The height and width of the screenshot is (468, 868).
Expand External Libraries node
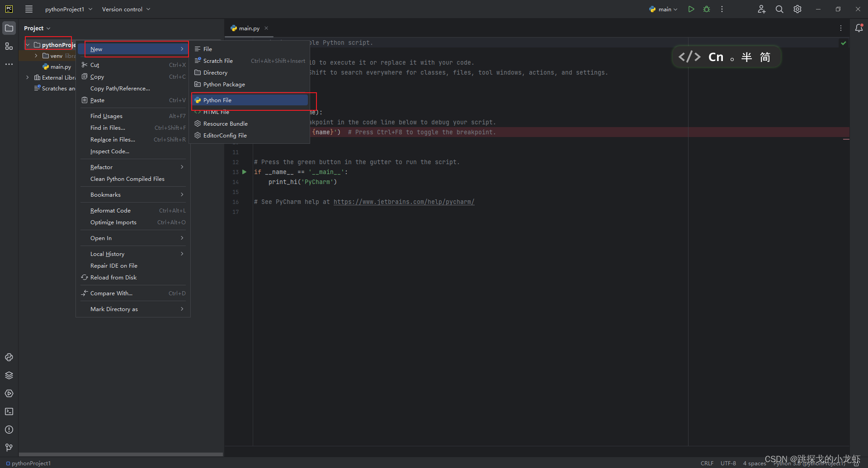pos(28,77)
